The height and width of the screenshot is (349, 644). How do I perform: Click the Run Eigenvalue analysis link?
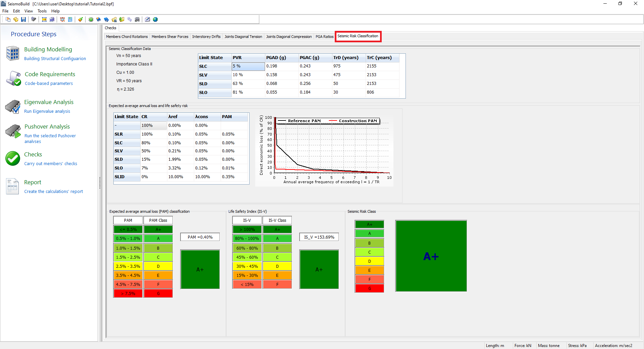click(47, 111)
